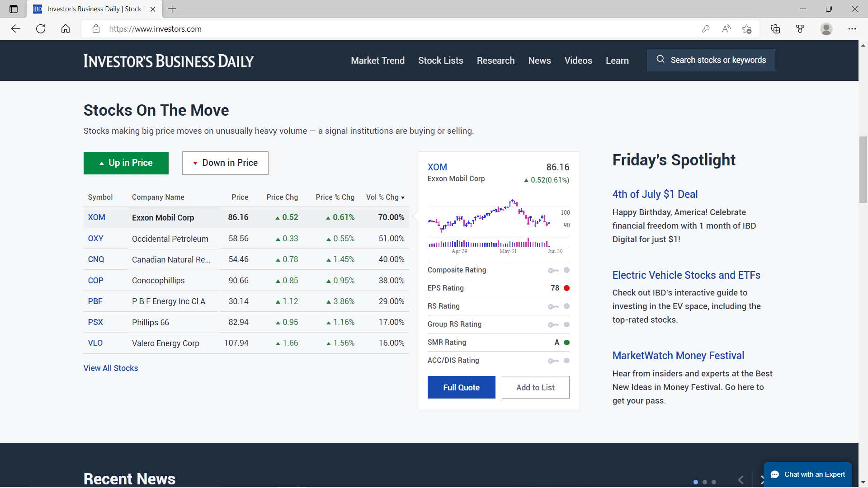Image resolution: width=868 pixels, height=488 pixels.
Task: Open XOM ticker heading in quote card
Action: [437, 167]
